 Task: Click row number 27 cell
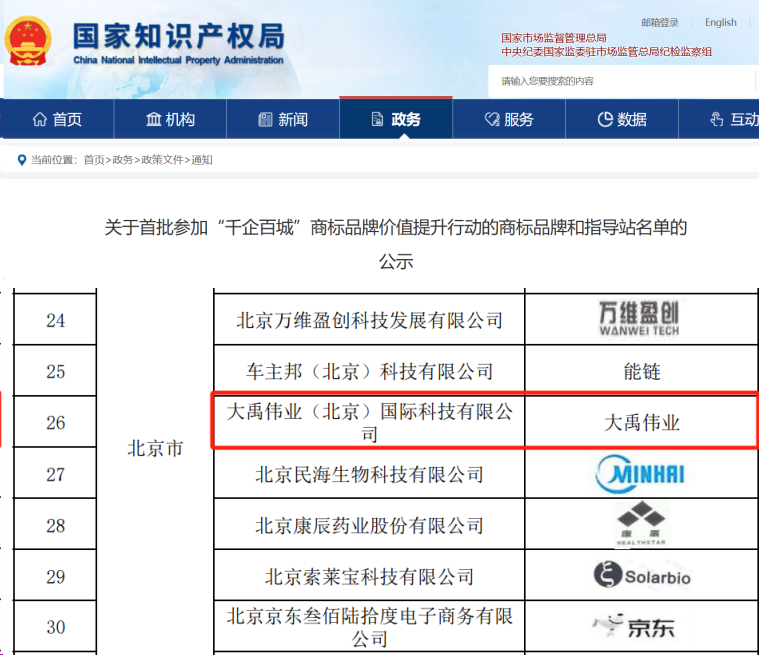[55, 474]
